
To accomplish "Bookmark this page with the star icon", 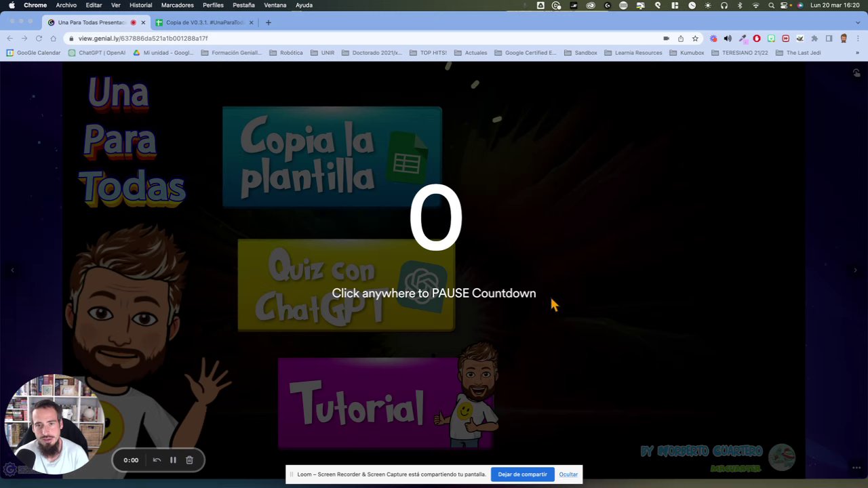I will 695,39.
